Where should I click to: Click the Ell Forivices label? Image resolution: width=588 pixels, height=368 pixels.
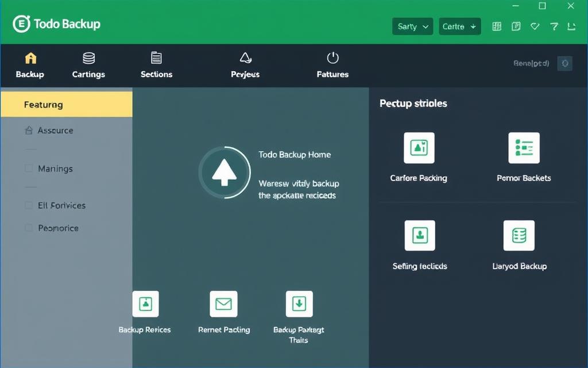(62, 205)
